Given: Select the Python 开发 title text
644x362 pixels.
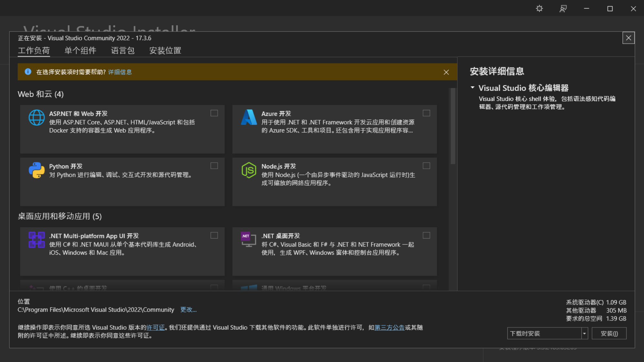Looking at the screenshot, I should click(x=66, y=166).
